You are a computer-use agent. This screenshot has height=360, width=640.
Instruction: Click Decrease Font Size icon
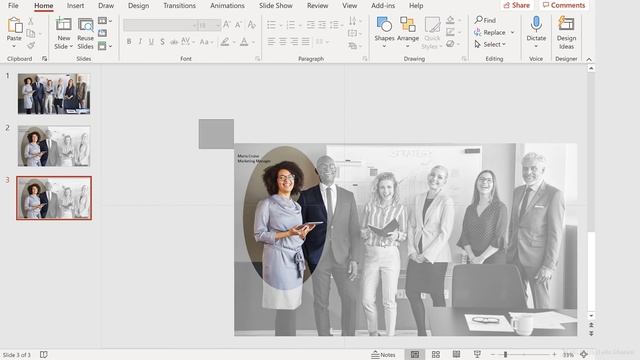tap(238, 25)
